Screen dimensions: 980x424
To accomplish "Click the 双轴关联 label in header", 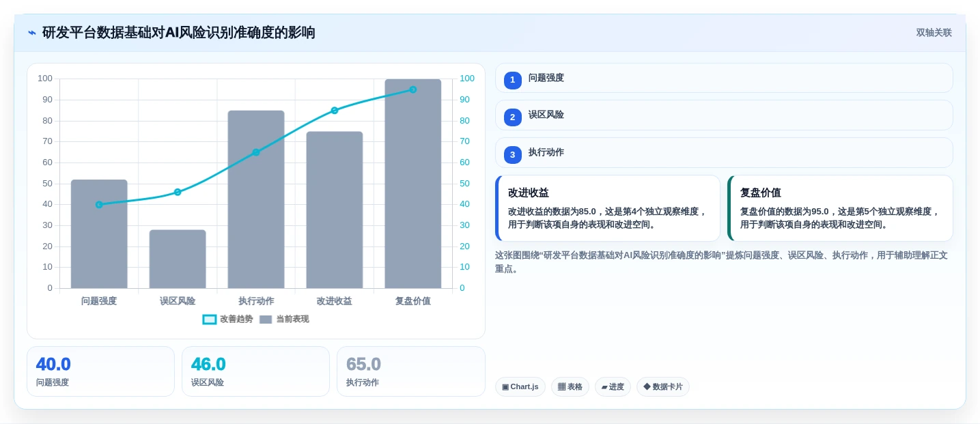I will point(934,33).
